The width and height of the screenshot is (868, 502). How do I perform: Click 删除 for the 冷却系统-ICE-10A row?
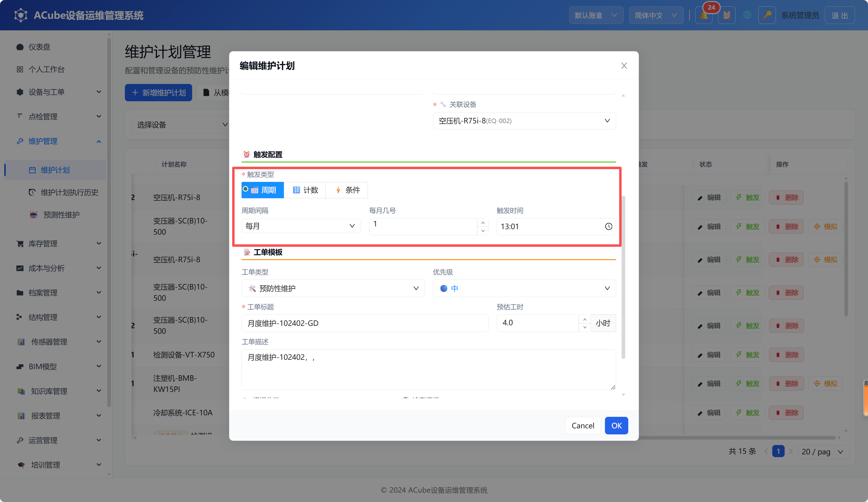click(786, 412)
